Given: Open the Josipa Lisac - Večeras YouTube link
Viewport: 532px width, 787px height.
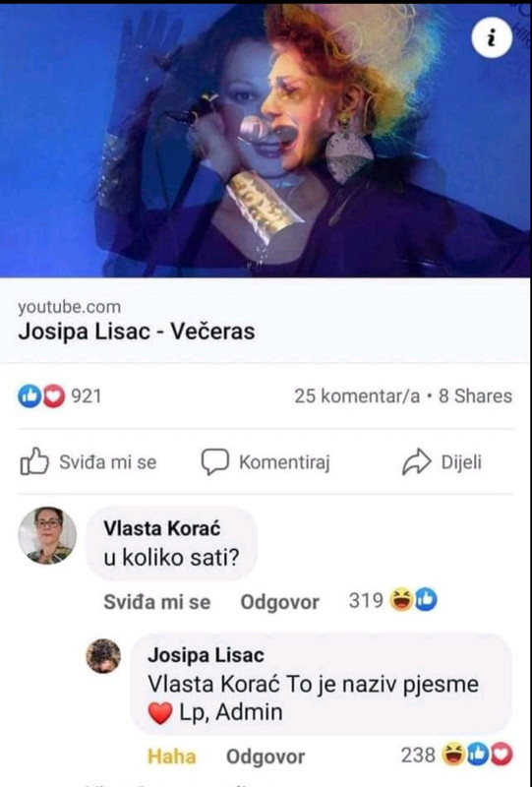Looking at the screenshot, I should [137, 332].
